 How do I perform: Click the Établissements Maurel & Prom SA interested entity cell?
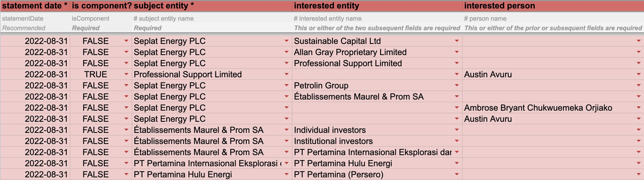377,97
